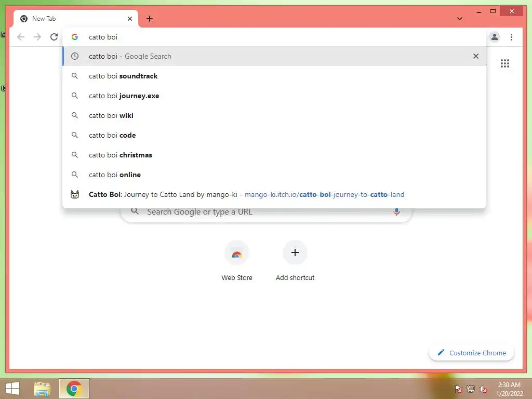Select the 'catto boi christmas' suggestion
Viewport: 532px width, 399px height.
[x=274, y=155]
